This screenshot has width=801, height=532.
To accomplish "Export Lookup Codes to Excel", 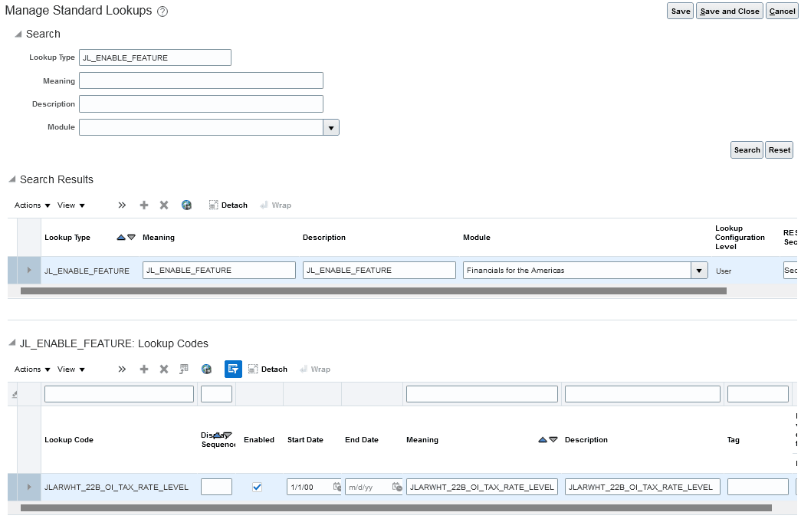I will [206, 369].
